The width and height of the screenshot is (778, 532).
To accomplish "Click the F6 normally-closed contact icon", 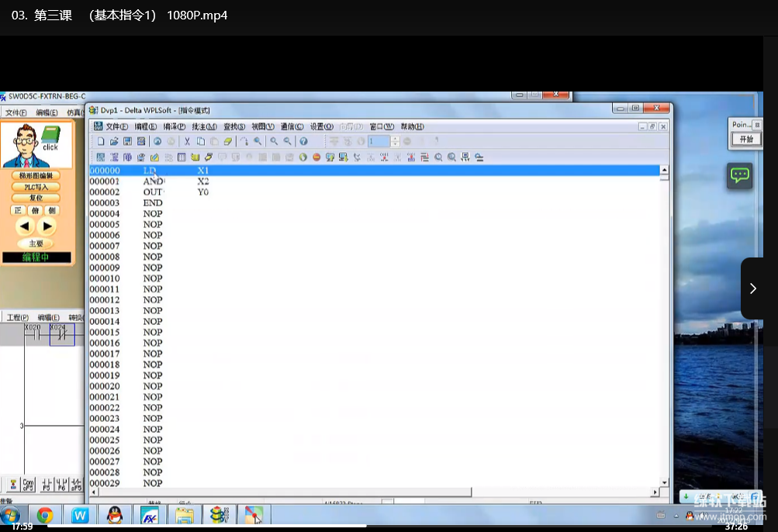I will (61, 485).
